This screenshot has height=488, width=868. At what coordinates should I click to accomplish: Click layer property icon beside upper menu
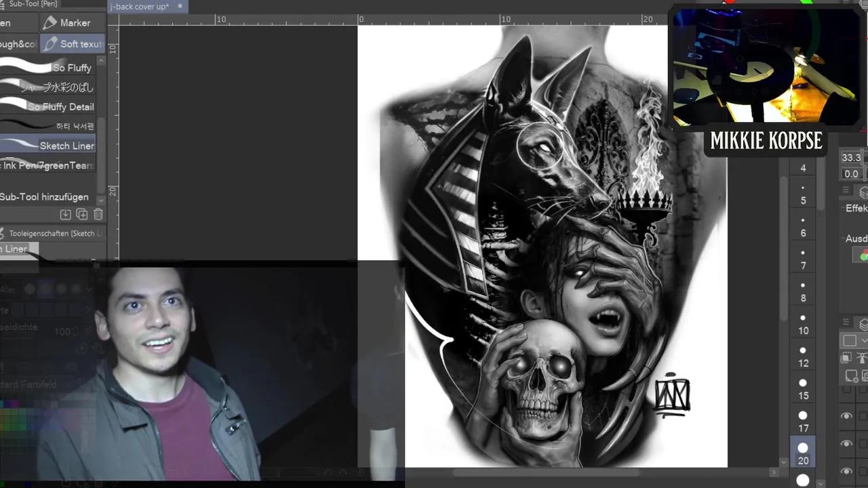tap(863, 192)
